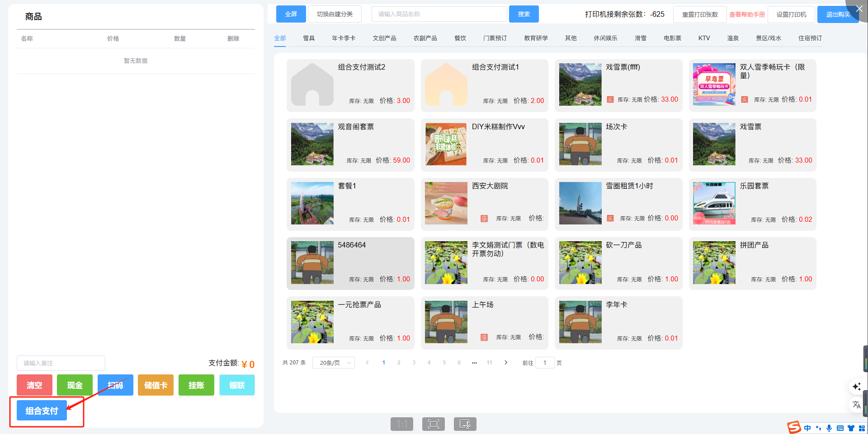Screen dimensions: 868x434
Task: Click the translate icon on the right edge
Action: point(856,405)
